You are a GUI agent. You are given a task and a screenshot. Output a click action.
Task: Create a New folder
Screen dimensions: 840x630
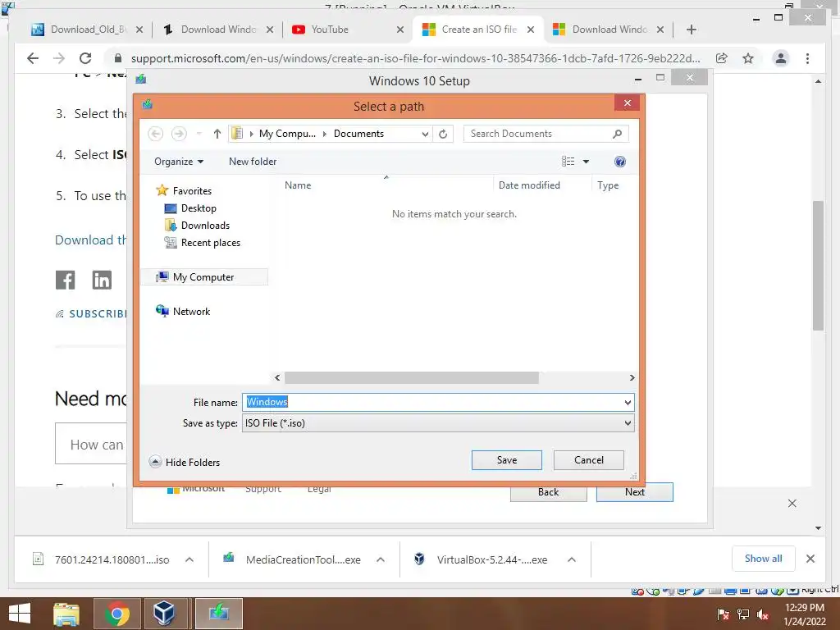point(253,162)
